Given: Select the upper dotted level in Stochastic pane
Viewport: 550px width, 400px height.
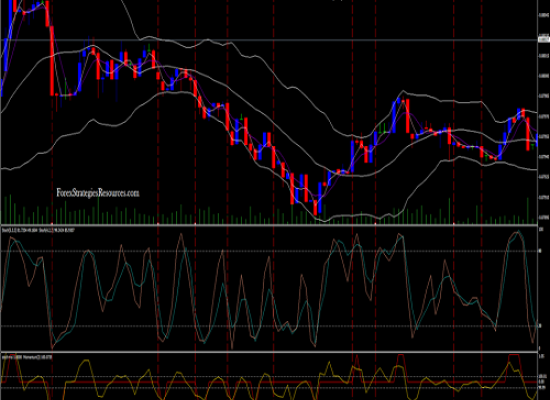Looking at the screenshot, I should tap(269, 251).
